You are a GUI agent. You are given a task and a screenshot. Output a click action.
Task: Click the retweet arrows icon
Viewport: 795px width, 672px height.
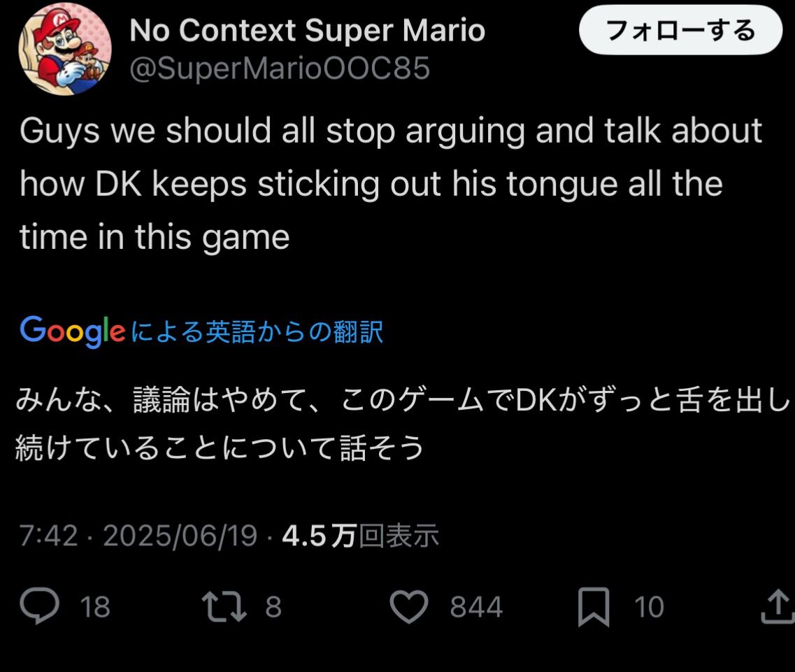tap(224, 606)
